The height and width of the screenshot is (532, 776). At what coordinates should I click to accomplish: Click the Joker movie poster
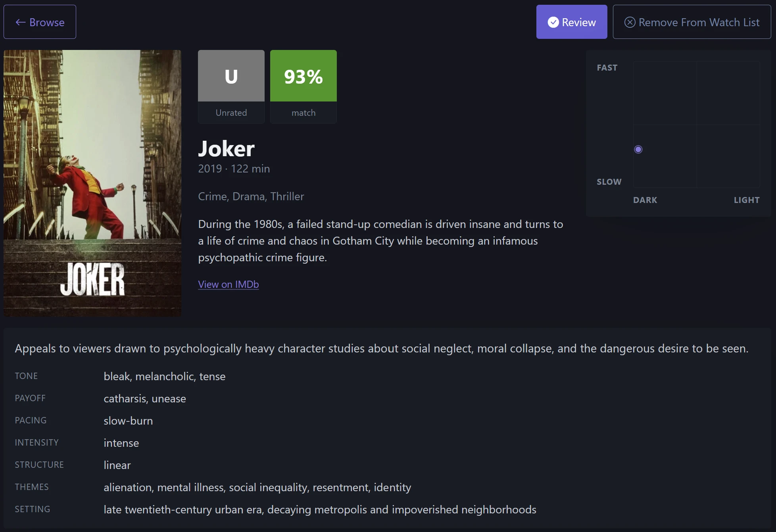click(x=92, y=183)
